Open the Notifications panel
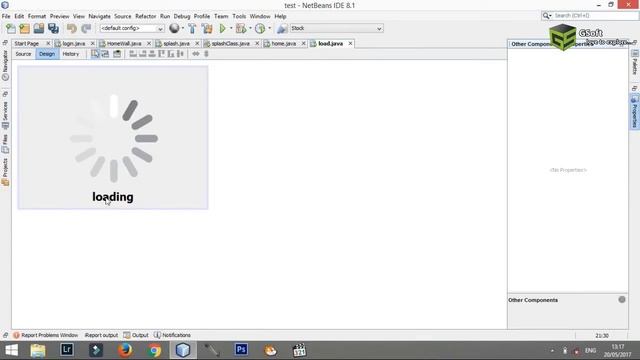Screen dimensions: 640x360 coord(172,335)
